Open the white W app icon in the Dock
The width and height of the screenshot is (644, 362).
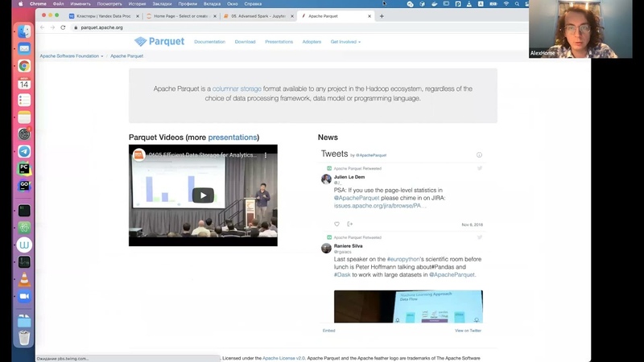coord(24,245)
